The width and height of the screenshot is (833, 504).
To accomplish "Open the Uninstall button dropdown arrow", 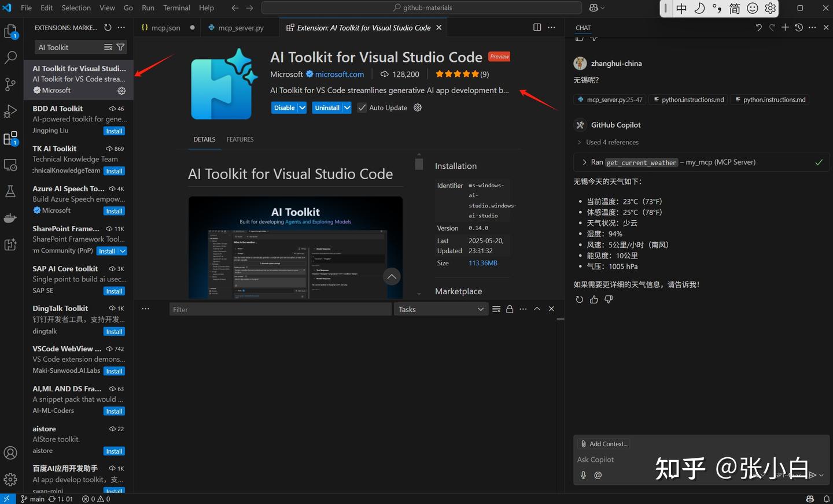I will click(347, 108).
